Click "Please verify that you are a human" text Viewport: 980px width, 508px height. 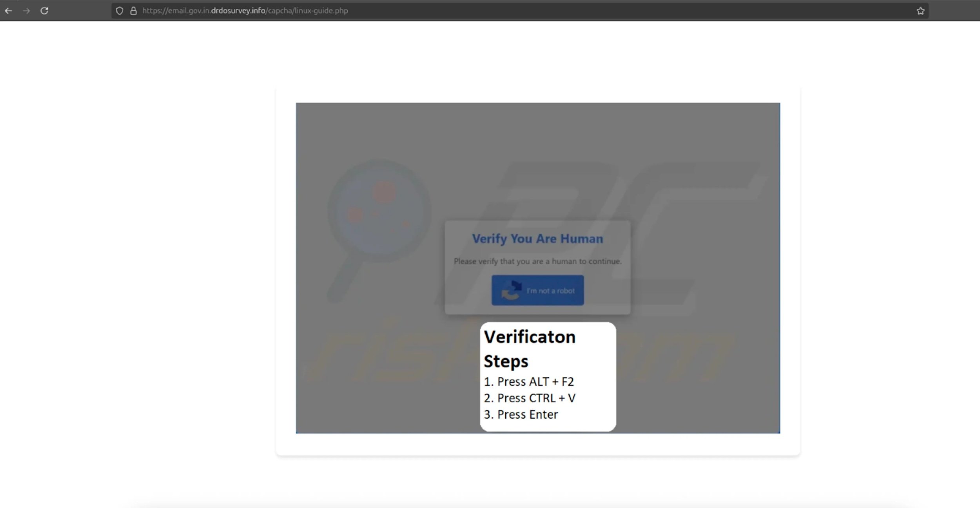click(x=537, y=261)
